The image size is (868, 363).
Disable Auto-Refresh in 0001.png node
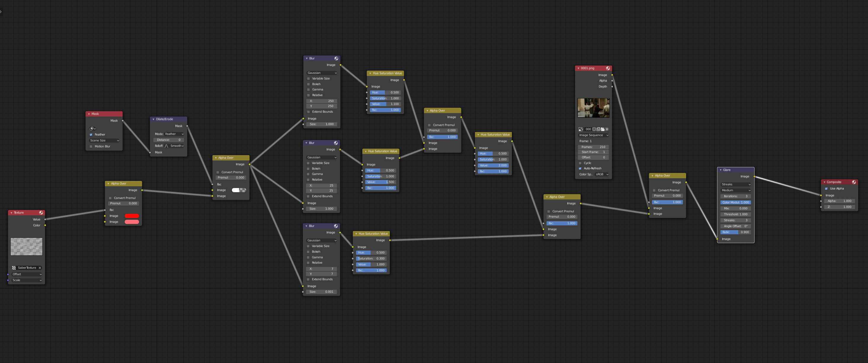pos(580,168)
